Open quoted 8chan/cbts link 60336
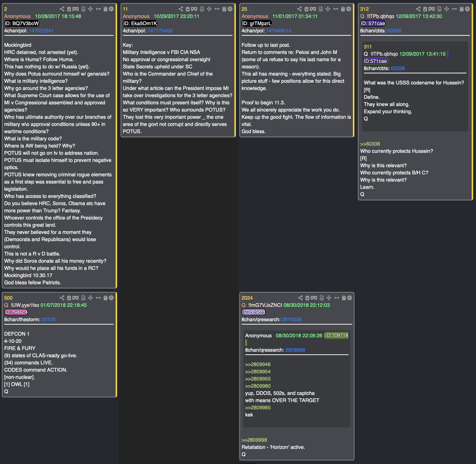Viewport: 476px width, 464px height. 398,68
